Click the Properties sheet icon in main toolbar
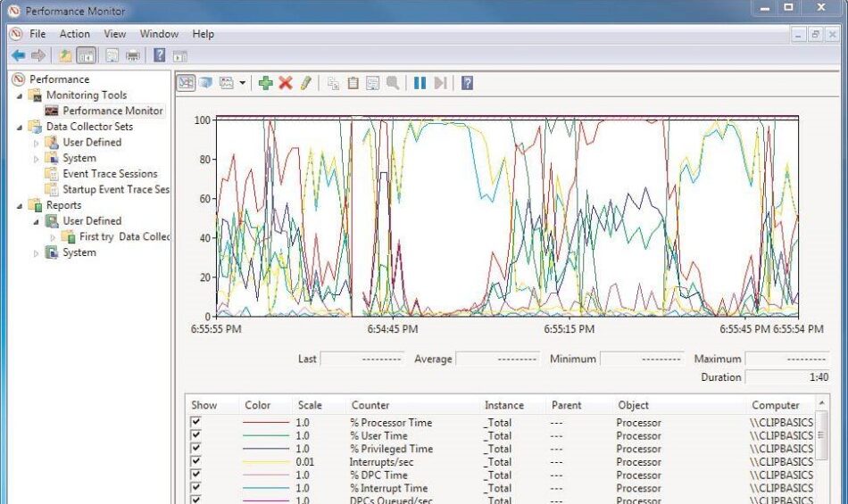The height and width of the screenshot is (504, 848). coord(112,55)
